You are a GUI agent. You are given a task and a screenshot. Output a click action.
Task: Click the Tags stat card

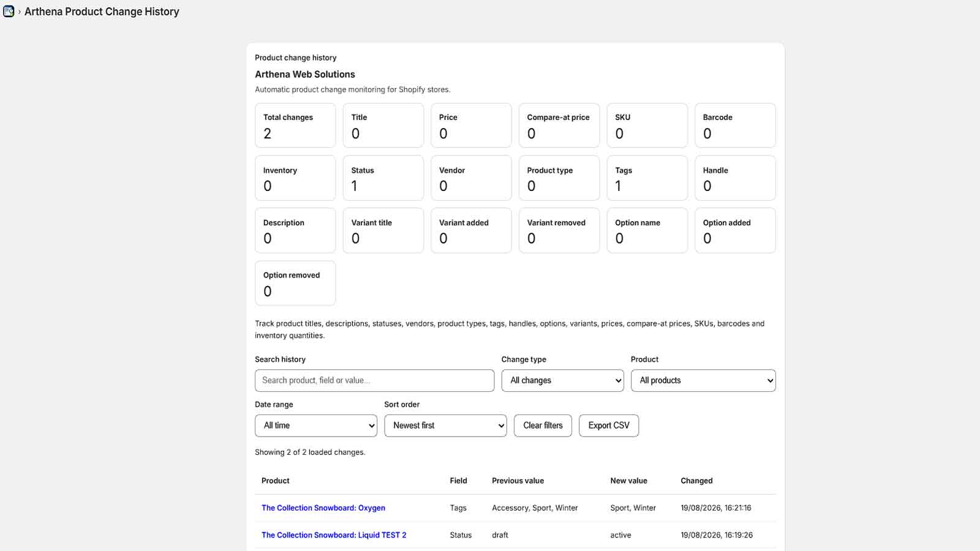(647, 178)
